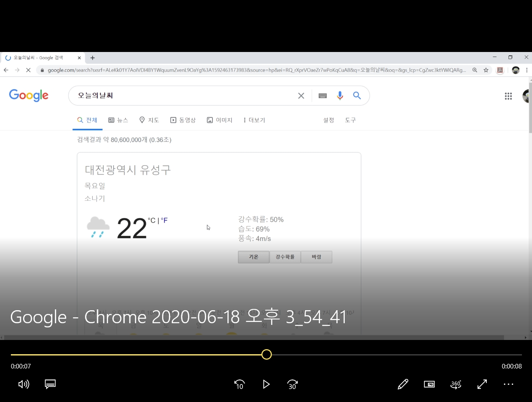
Task: Click the 습도: 69% text
Action: 254,229
